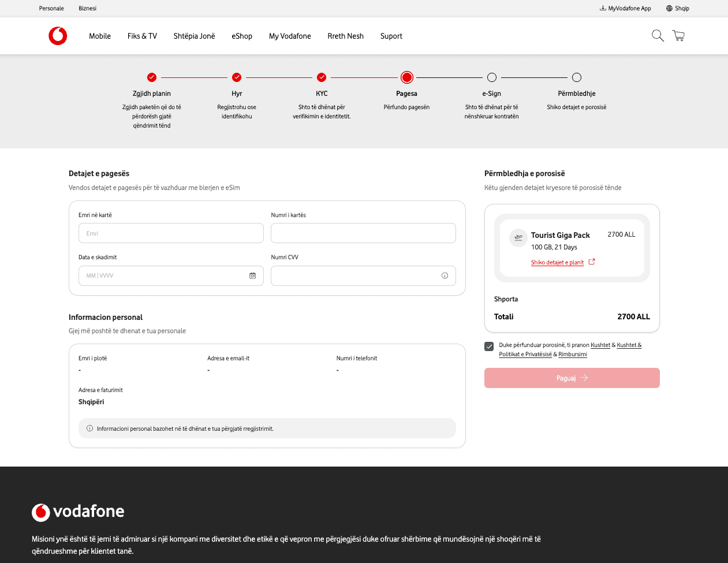Open the first Kushtet terms link

pyautogui.click(x=600, y=345)
